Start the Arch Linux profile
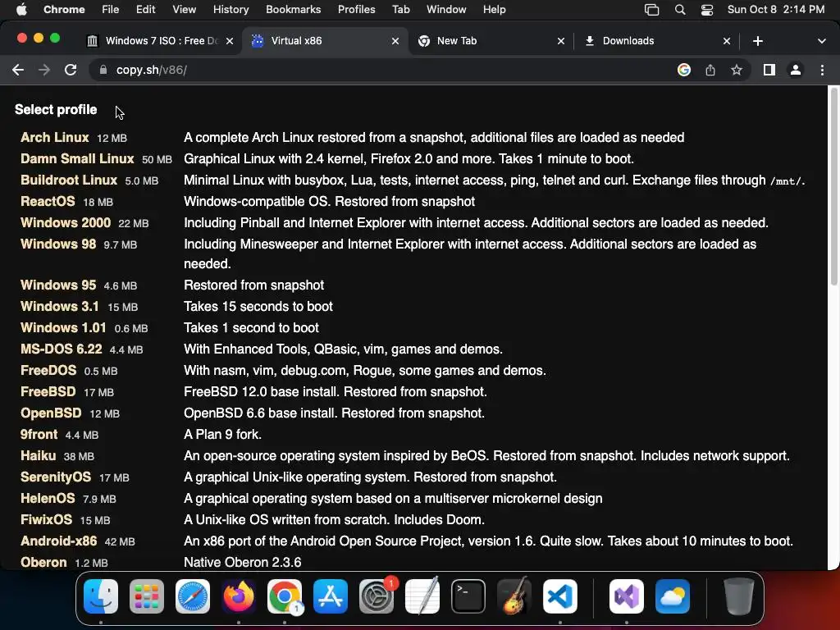Screen dimensions: 840x630 pyautogui.click(x=55, y=138)
